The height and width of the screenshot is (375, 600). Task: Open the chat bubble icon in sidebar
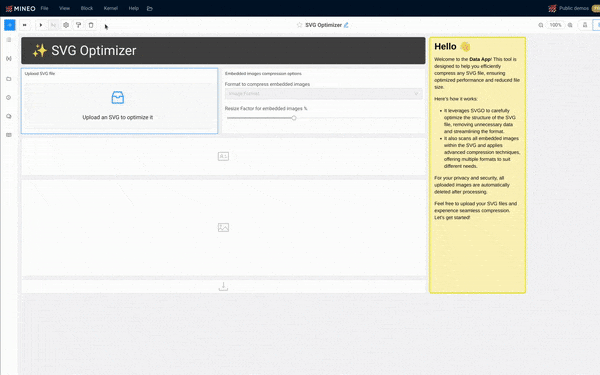pyautogui.click(x=9, y=116)
